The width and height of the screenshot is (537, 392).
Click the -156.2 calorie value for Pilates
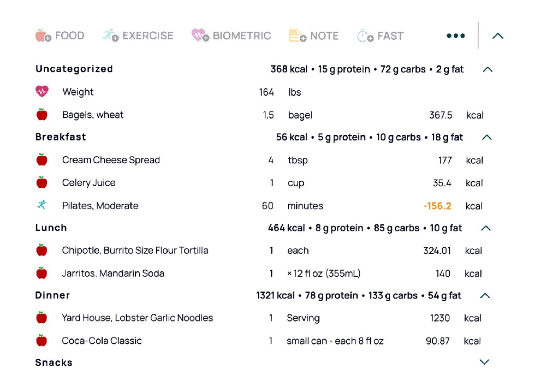click(x=437, y=205)
